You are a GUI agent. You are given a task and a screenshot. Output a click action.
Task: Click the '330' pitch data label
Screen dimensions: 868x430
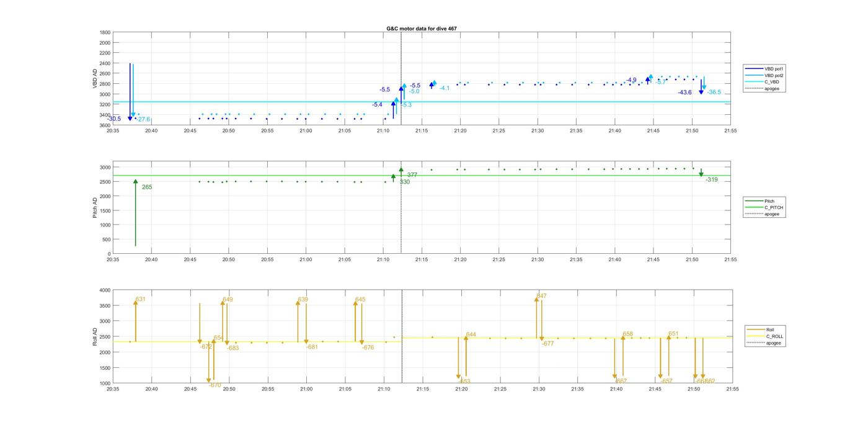(x=404, y=182)
